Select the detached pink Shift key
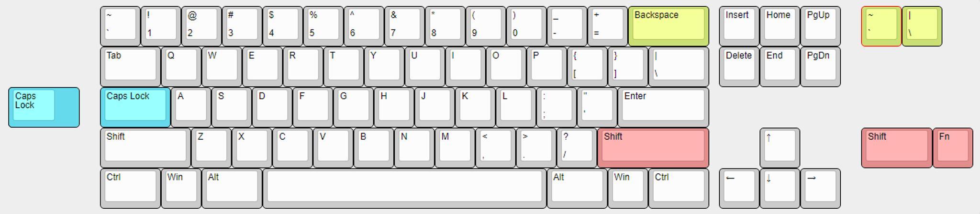 click(897, 147)
